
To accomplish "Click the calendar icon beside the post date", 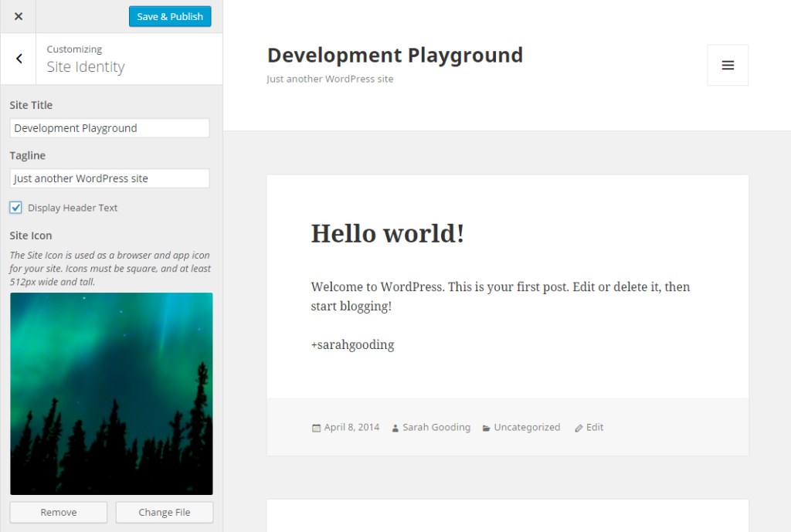I will (x=316, y=428).
